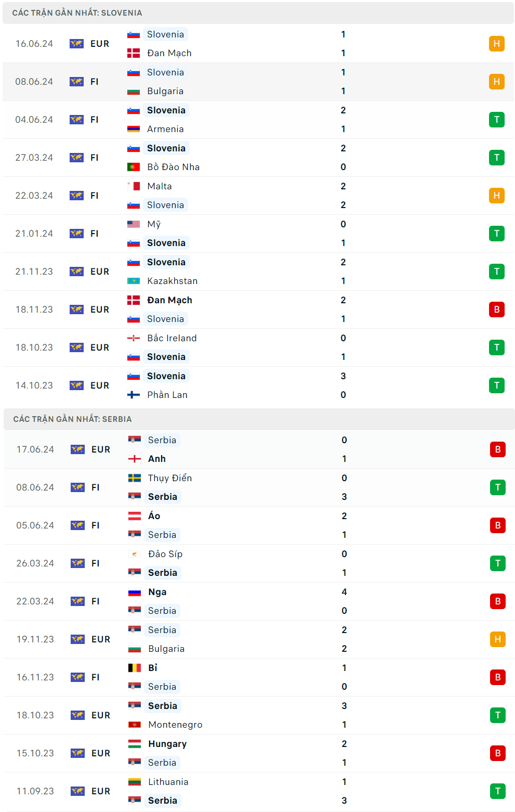Open the Bắc Ireland team link
The image size is (515, 812).
[171, 338]
